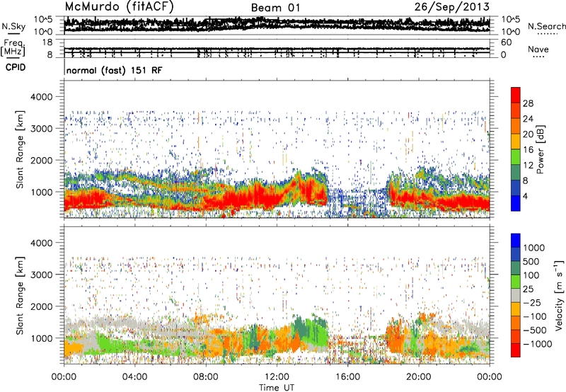This screenshot has width=566, height=392.
Task: Click '2000' tick in the power panel
Action: click(42, 160)
